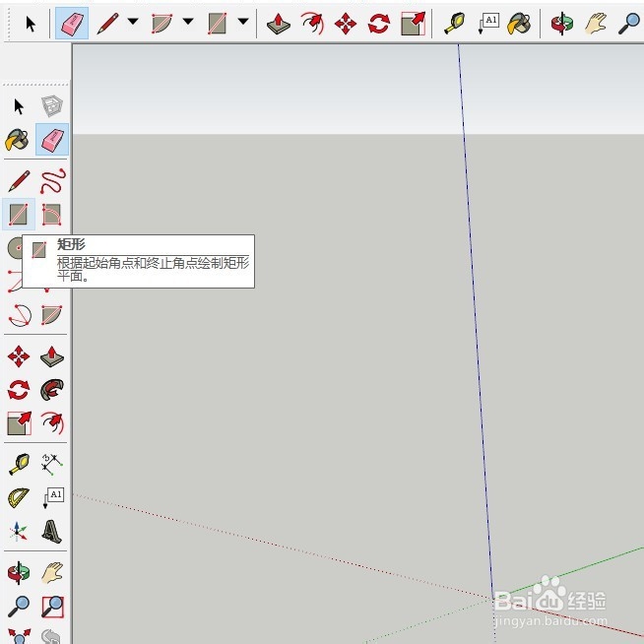This screenshot has width=644, height=644.
Task: Activate the 3D Text tool
Action: 52,532
